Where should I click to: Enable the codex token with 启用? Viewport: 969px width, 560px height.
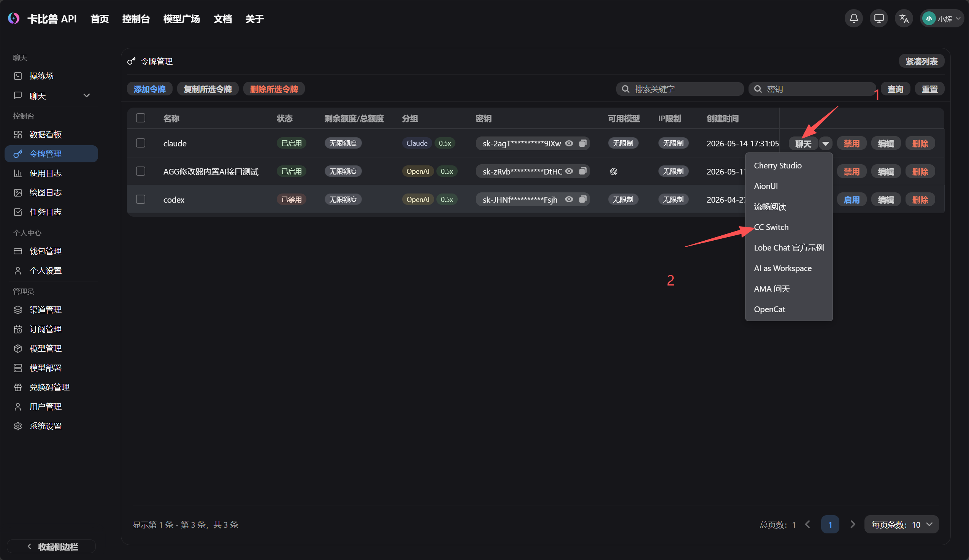pyautogui.click(x=851, y=200)
